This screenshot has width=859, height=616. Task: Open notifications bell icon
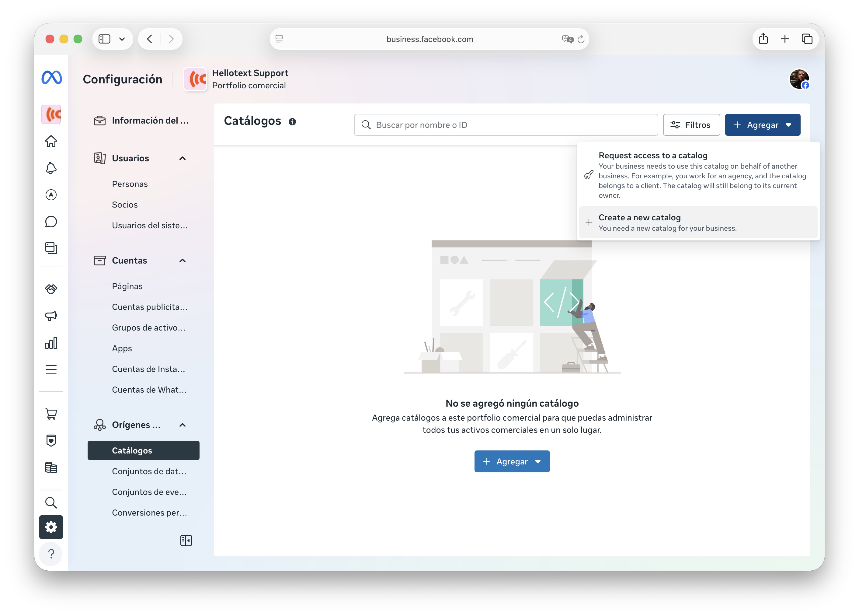[x=51, y=168]
